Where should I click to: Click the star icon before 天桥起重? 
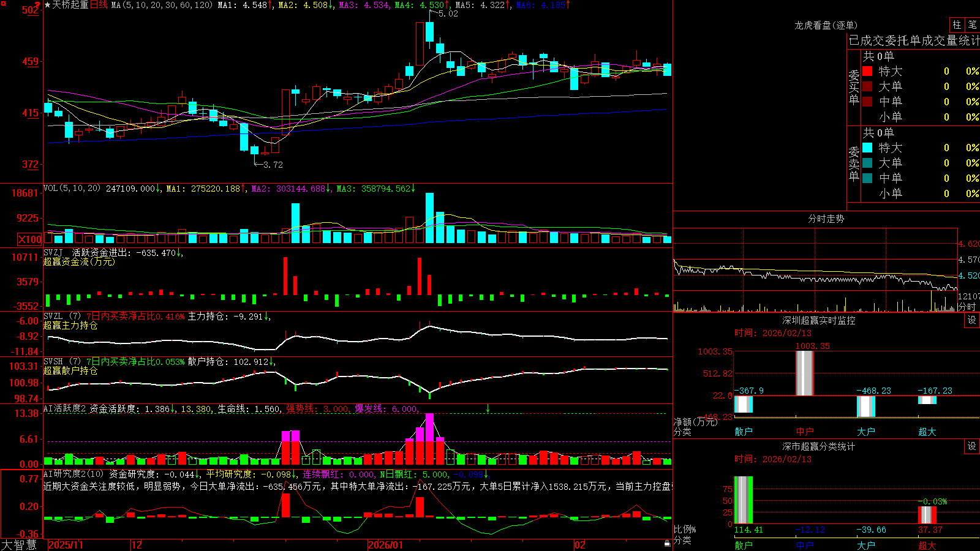pyautogui.click(x=47, y=5)
